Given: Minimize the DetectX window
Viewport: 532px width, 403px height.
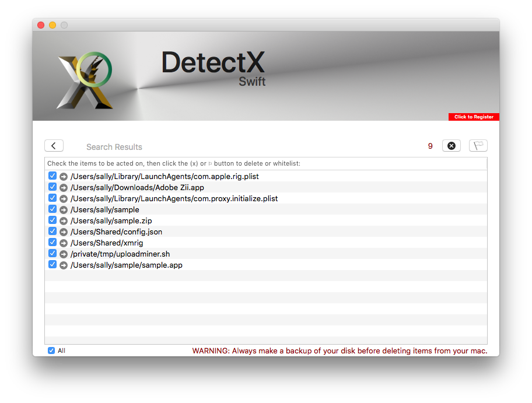Looking at the screenshot, I should tap(52, 25).
